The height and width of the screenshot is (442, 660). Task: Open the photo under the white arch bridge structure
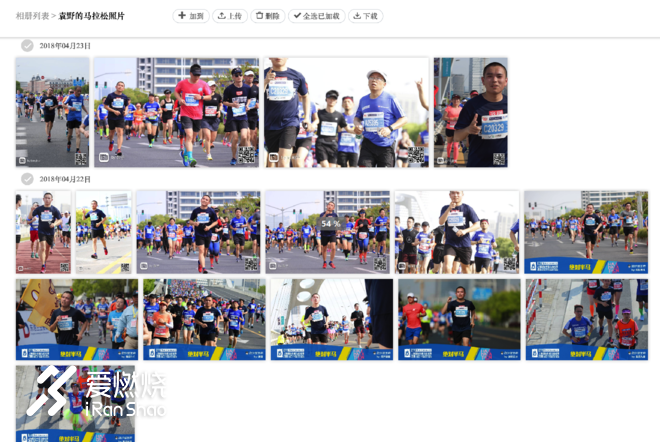pyautogui.click(x=332, y=320)
